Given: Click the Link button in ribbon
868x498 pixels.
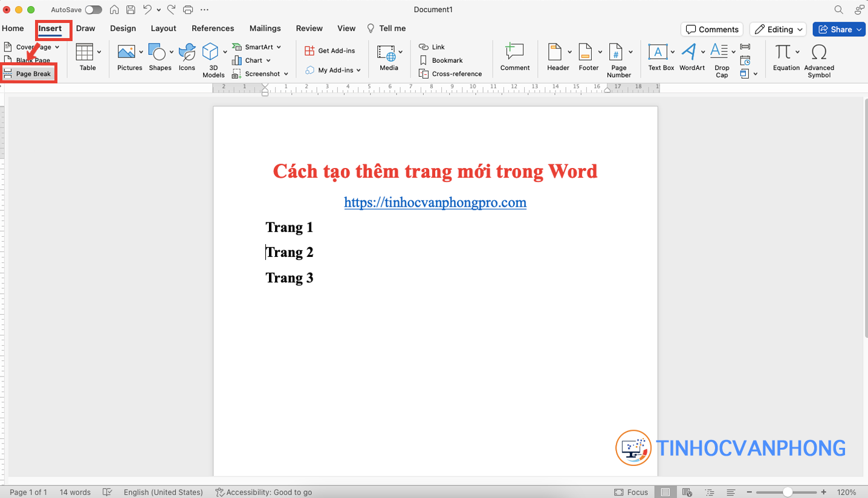Looking at the screenshot, I should point(432,47).
